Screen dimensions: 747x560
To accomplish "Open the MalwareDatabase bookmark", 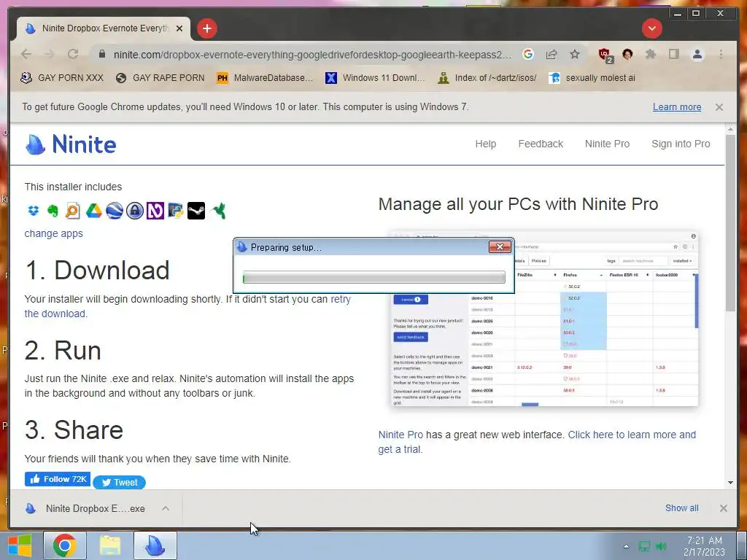I will point(265,77).
